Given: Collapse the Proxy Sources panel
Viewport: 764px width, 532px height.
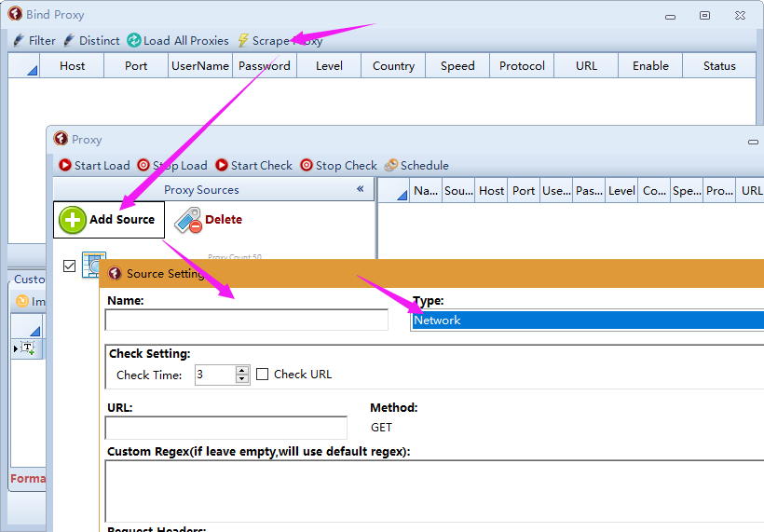Looking at the screenshot, I should point(361,189).
